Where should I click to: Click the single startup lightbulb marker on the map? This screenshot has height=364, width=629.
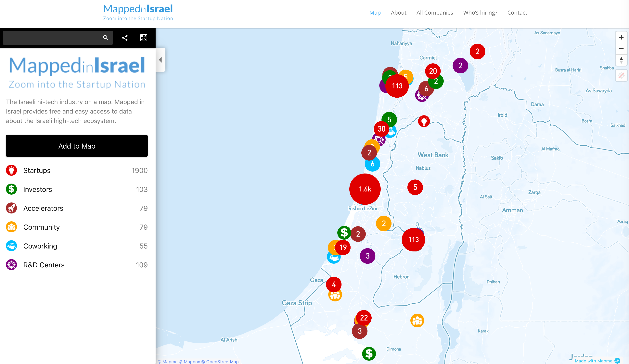pyautogui.click(x=424, y=121)
